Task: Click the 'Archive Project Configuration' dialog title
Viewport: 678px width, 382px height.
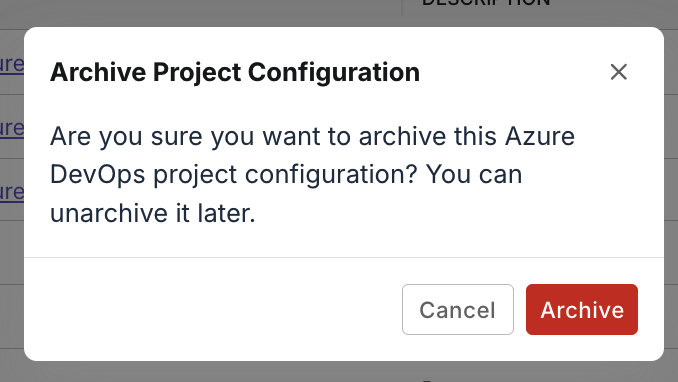Action: click(x=235, y=72)
